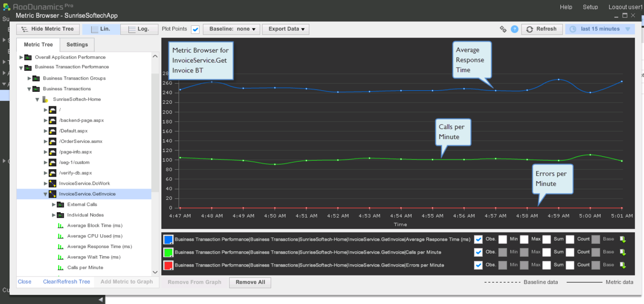The image size is (644, 304).
Task: Click the External Calls folder icon
Action: [61, 205]
